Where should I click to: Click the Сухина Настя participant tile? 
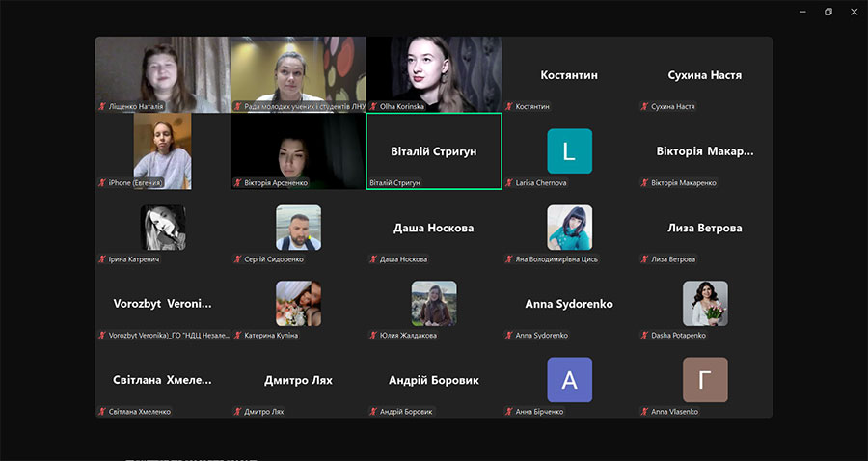705,74
